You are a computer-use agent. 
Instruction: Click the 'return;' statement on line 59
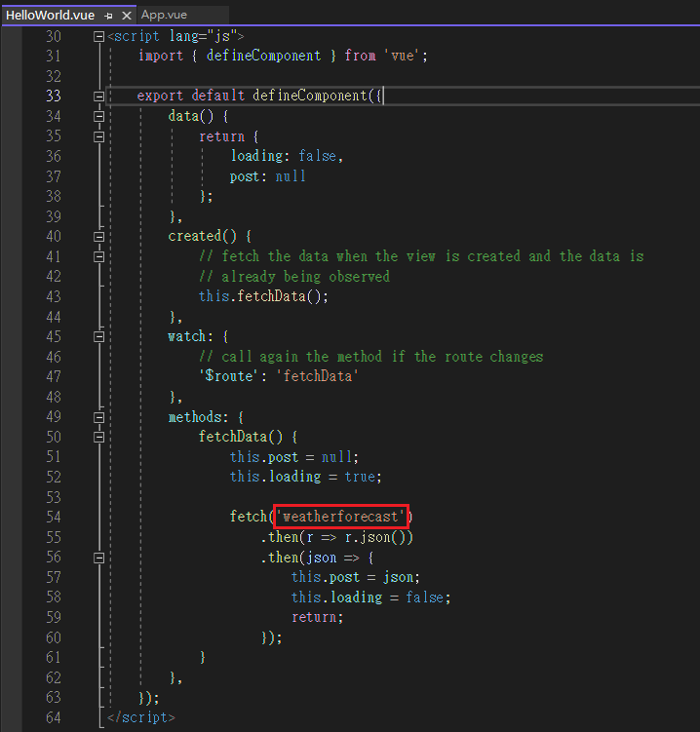(317, 617)
